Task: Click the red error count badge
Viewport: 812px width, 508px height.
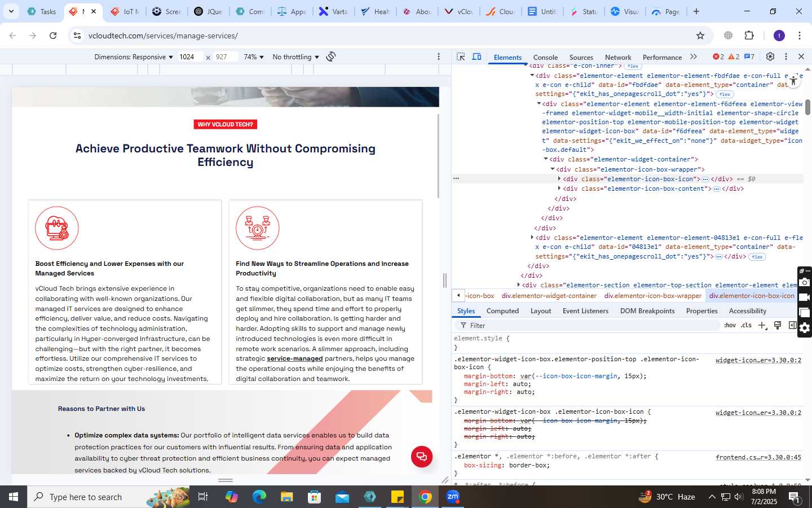Action: pos(718,57)
